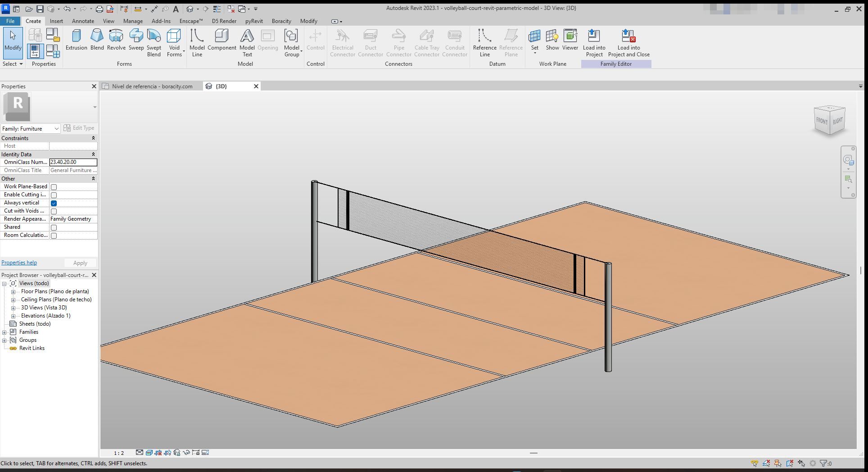Switch to the Annotate tab
868x472 pixels.
click(x=83, y=21)
